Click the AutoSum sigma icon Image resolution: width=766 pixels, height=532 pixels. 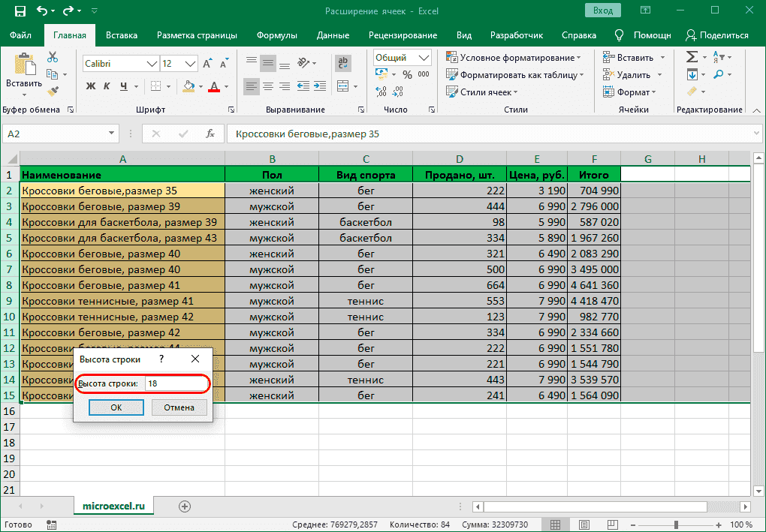(692, 58)
